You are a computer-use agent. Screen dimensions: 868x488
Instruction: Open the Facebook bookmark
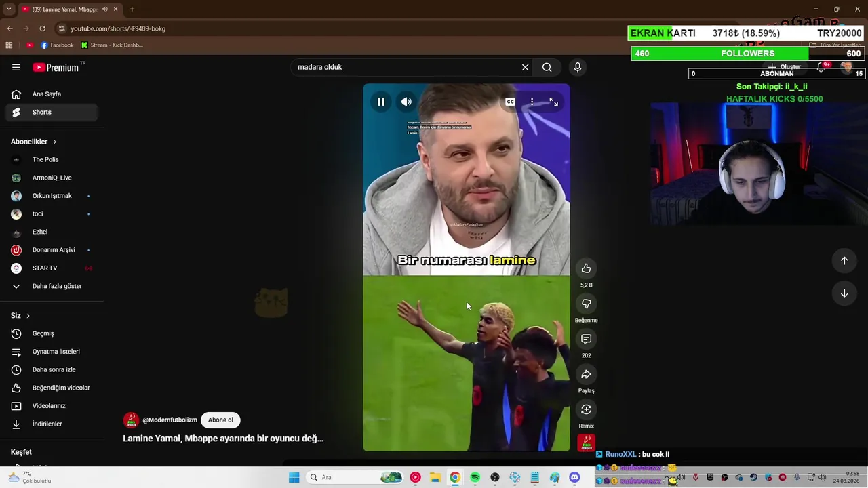pos(57,45)
